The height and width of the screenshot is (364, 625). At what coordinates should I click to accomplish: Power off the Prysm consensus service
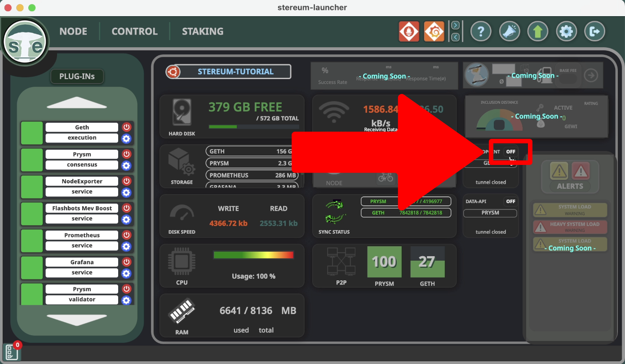coord(126,155)
